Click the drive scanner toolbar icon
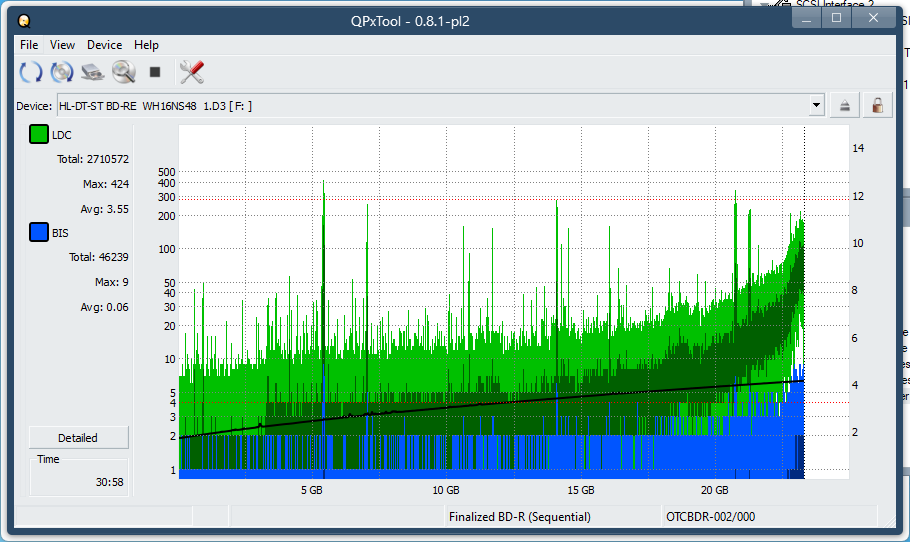 (x=92, y=72)
